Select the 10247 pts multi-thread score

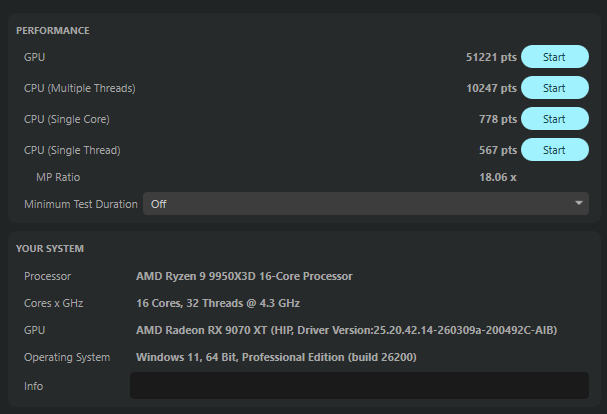coord(491,88)
